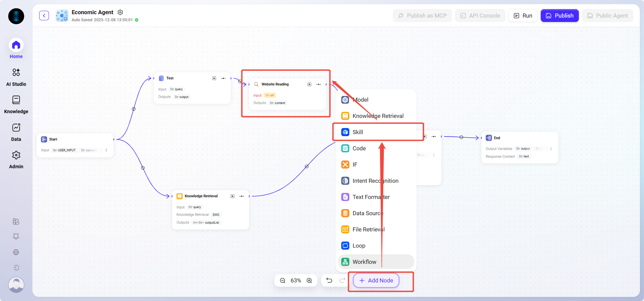The width and height of the screenshot is (644, 301).
Task: Open the Test node options menu
Action: (223, 78)
